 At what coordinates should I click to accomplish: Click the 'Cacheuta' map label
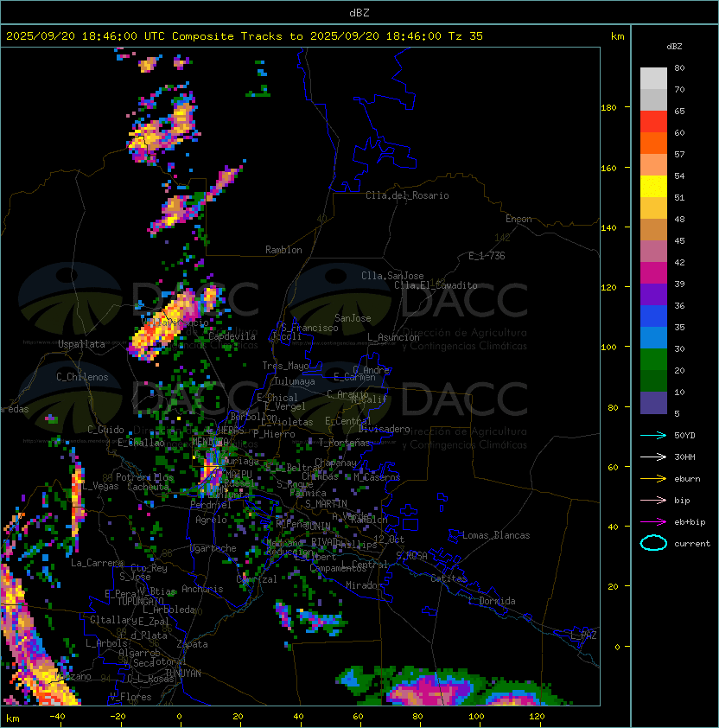[148, 487]
